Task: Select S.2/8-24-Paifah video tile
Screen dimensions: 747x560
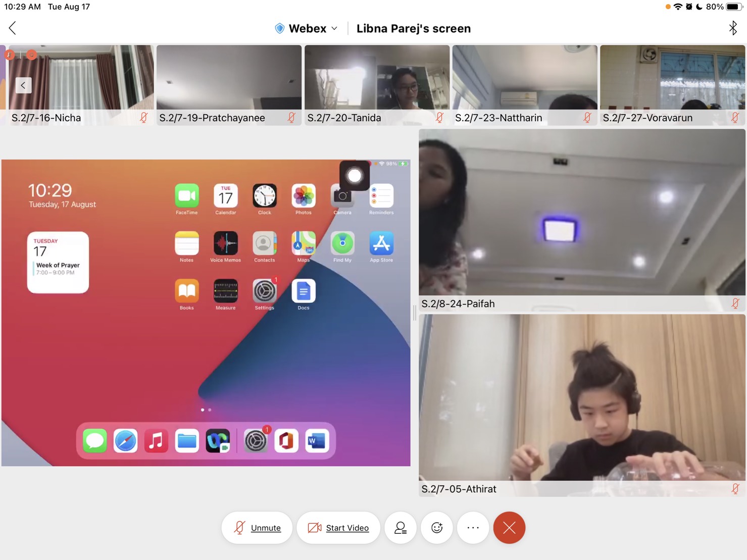Action: pos(582,220)
